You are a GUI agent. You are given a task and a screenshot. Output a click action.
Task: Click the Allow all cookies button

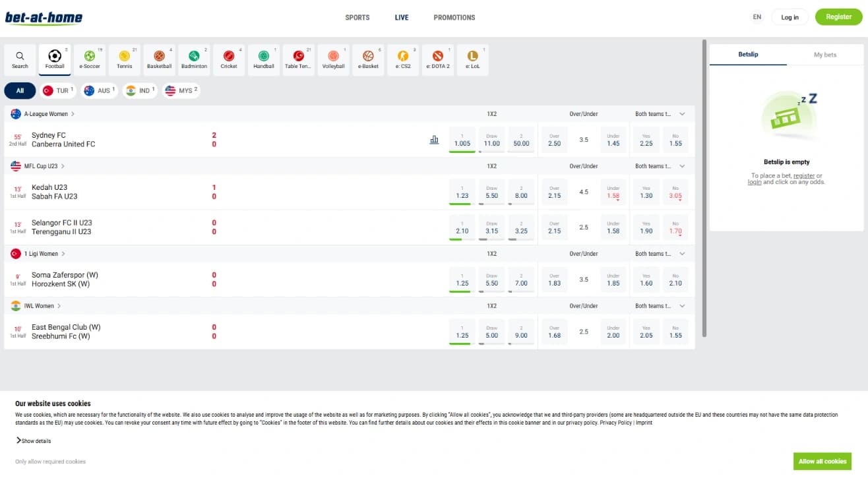tap(822, 461)
